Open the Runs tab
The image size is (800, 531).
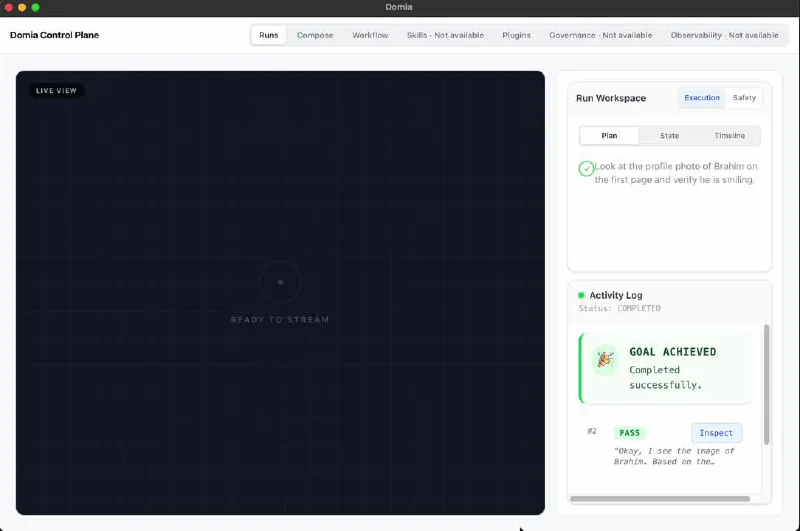coord(268,35)
